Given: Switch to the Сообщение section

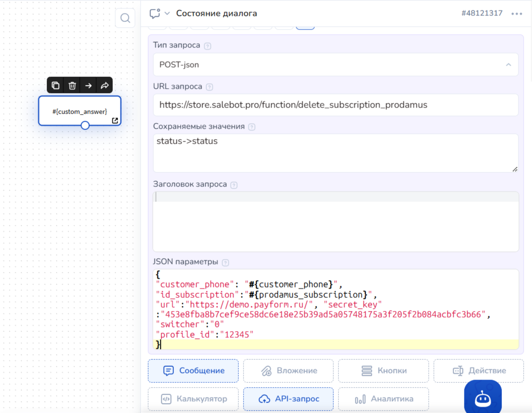Looking at the screenshot, I should pyautogui.click(x=193, y=371).
